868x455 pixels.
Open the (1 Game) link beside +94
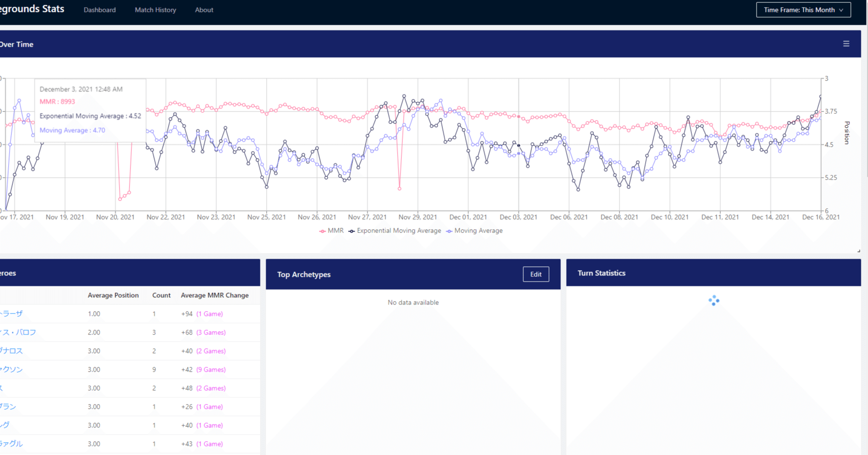[210, 314]
